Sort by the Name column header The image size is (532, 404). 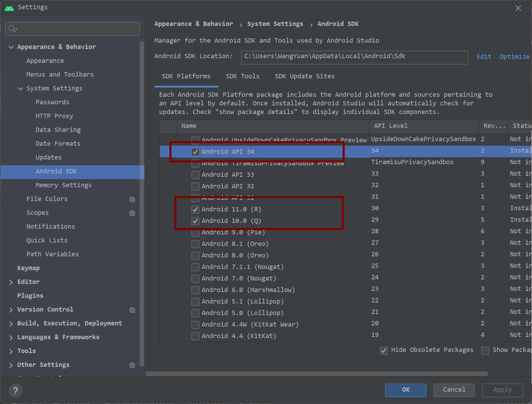(x=273, y=126)
